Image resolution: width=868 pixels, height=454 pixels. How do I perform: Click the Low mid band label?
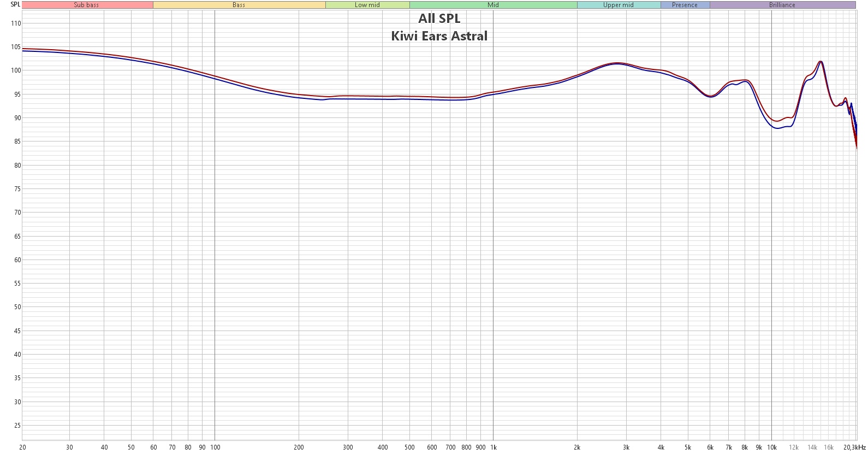click(367, 5)
